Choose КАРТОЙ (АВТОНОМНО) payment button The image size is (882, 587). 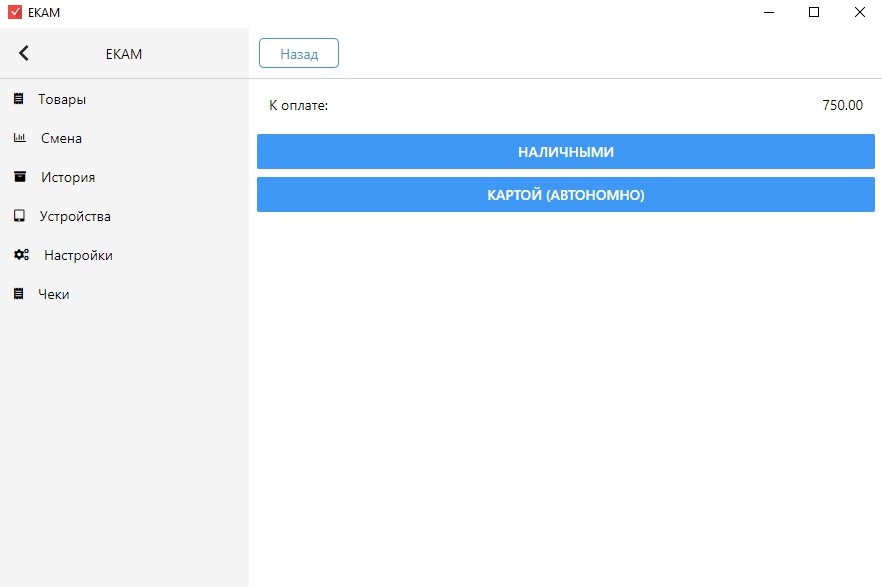(x=566, y=195)
